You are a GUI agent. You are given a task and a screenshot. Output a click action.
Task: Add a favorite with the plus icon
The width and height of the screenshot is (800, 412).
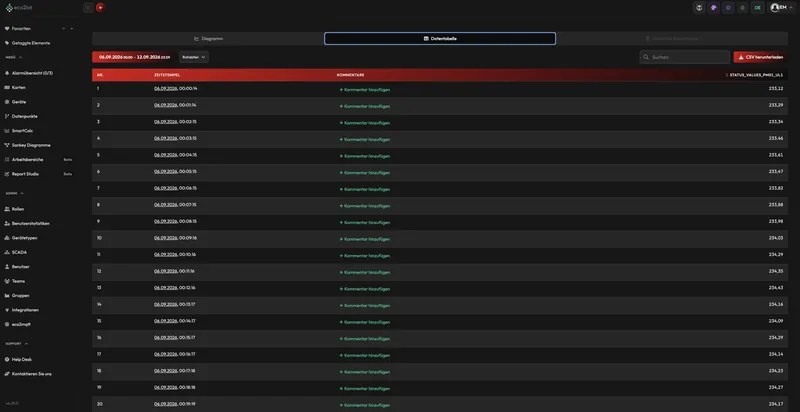(64, 29)
